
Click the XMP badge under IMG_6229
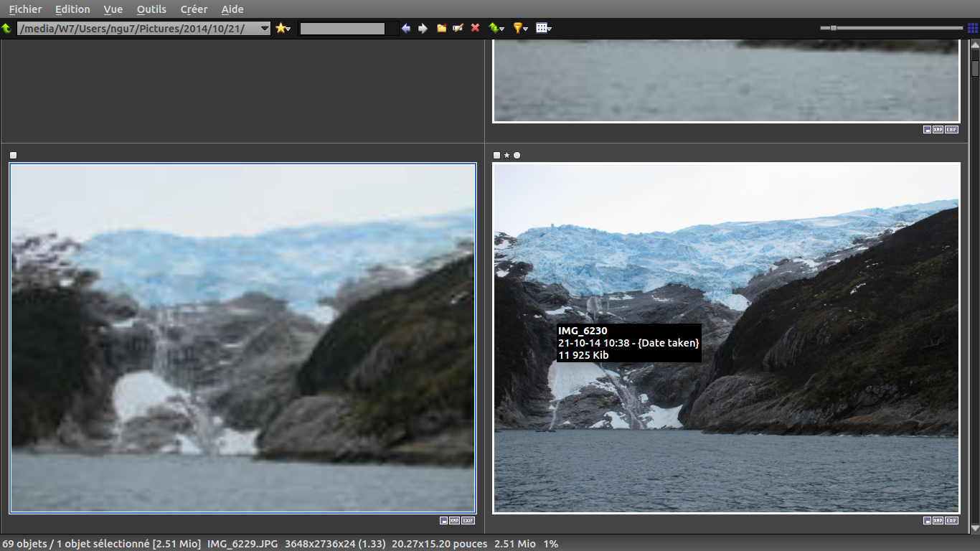tap(456, 521)
